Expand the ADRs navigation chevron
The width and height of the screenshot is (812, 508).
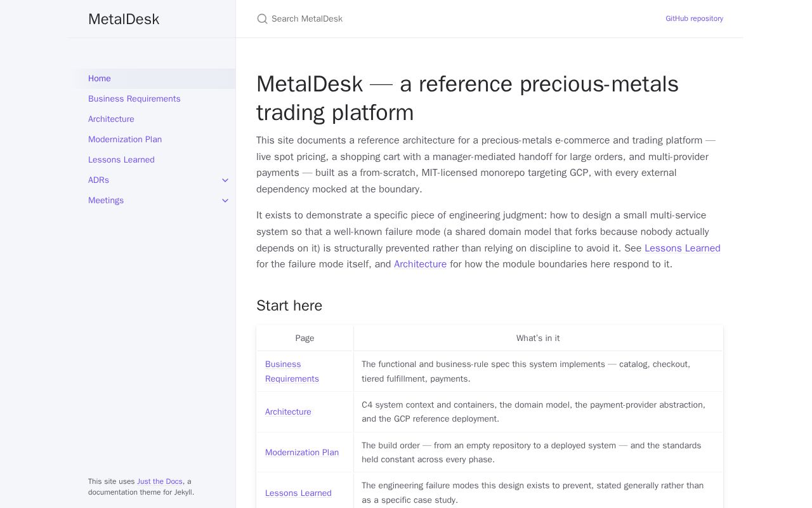coord(225,180)
